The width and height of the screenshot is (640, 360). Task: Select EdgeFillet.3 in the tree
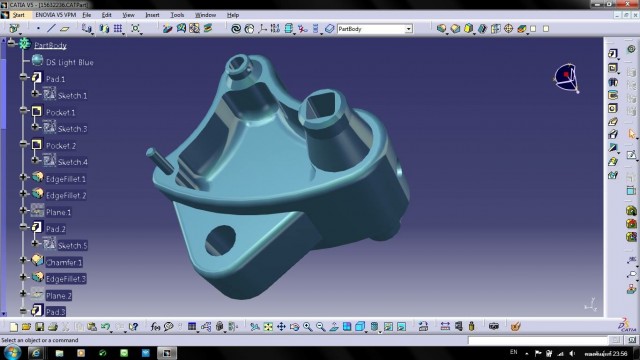tap(66, 279)
